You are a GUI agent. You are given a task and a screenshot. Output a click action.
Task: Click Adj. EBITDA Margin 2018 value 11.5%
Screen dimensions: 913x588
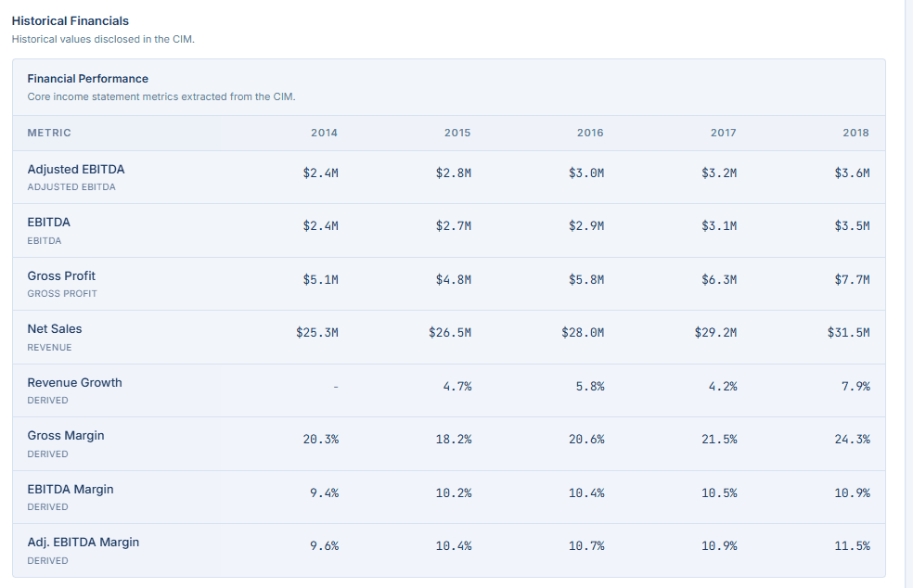click(x=852, y=545)
